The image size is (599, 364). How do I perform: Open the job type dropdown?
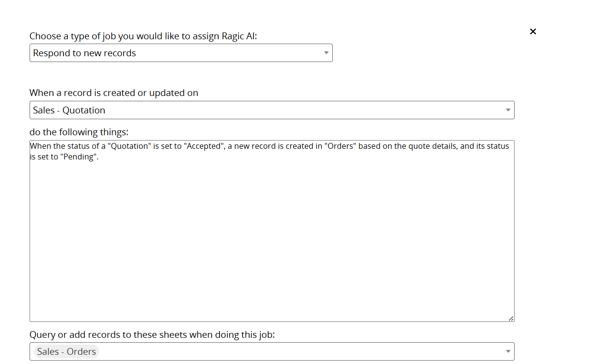tap(180, 53)
